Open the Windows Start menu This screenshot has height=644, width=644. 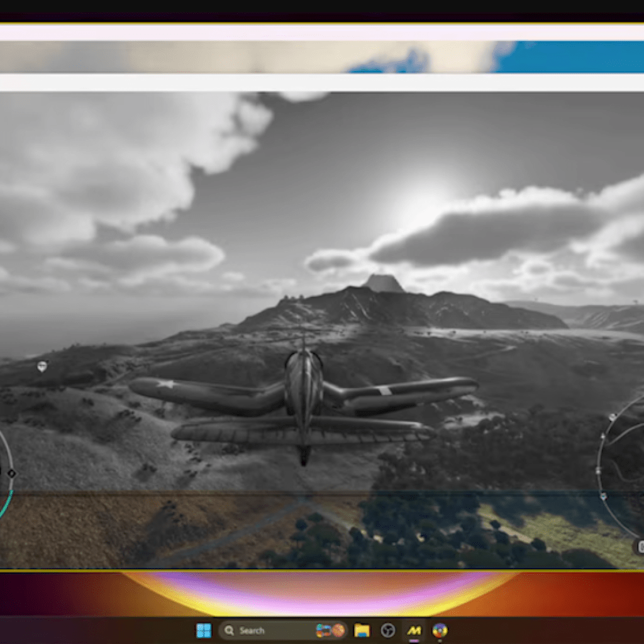(x=204, y=631)
